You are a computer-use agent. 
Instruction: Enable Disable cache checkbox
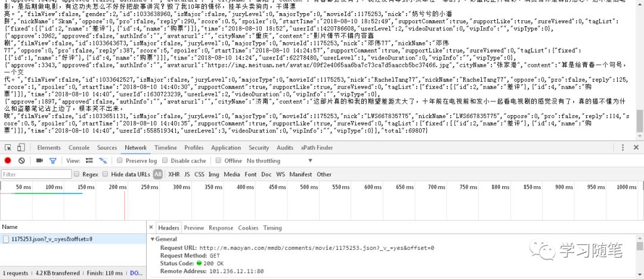pos(165,160)
